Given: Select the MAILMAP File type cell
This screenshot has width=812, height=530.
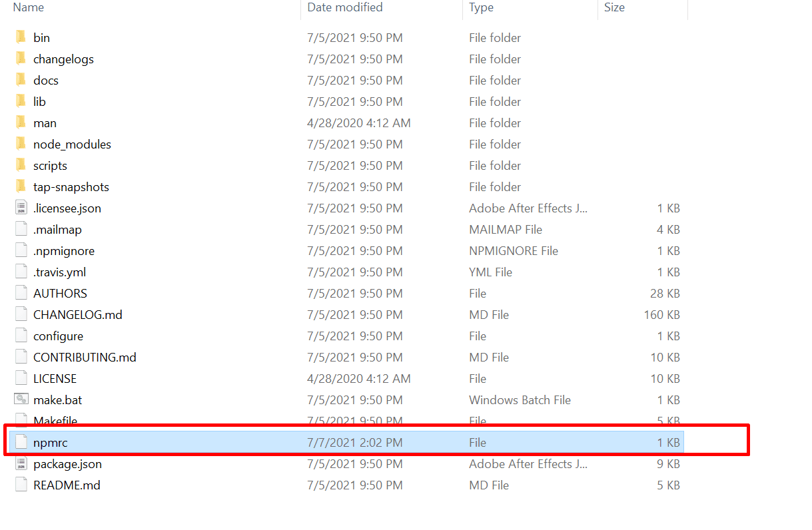Looking at the screenshot, I should pos(506,230).
